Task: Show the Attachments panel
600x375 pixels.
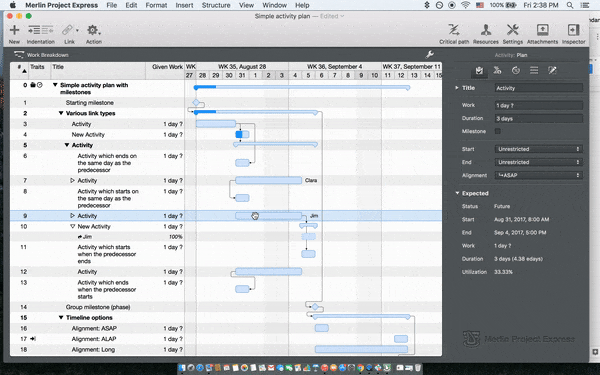Action: (x=542, y=30)
